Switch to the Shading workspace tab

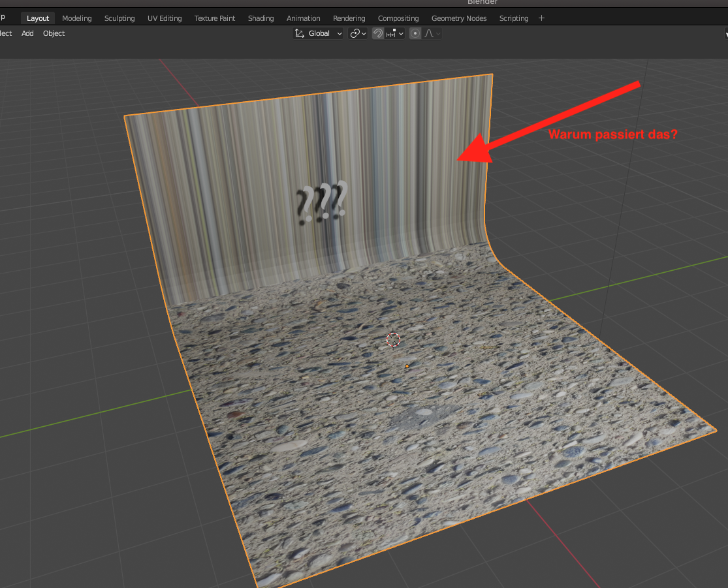coord(261,18)
